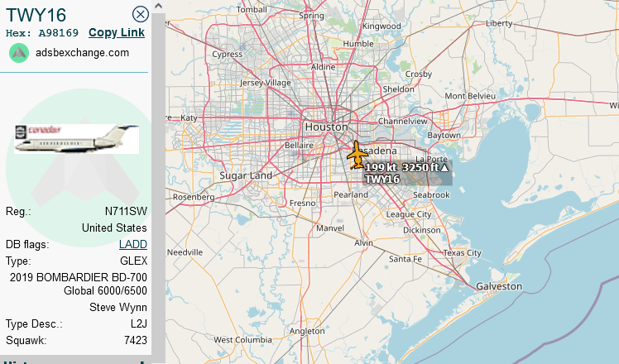Click the Tomball label on map
The width and height of the screenshot is (619, 364).
pyautogui.click(x=252, y=9)
